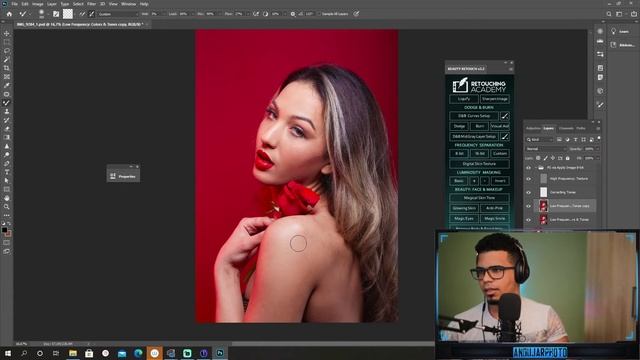Hide the Correcting Tones layer
This screenshot has height=360, width=640.
[529, 192]
